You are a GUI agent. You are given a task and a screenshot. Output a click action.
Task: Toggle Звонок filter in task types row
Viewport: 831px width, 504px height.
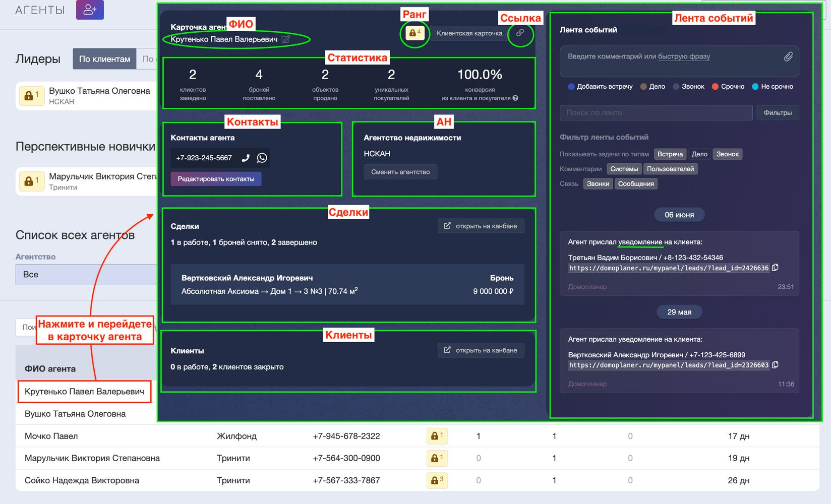(728, 154)
